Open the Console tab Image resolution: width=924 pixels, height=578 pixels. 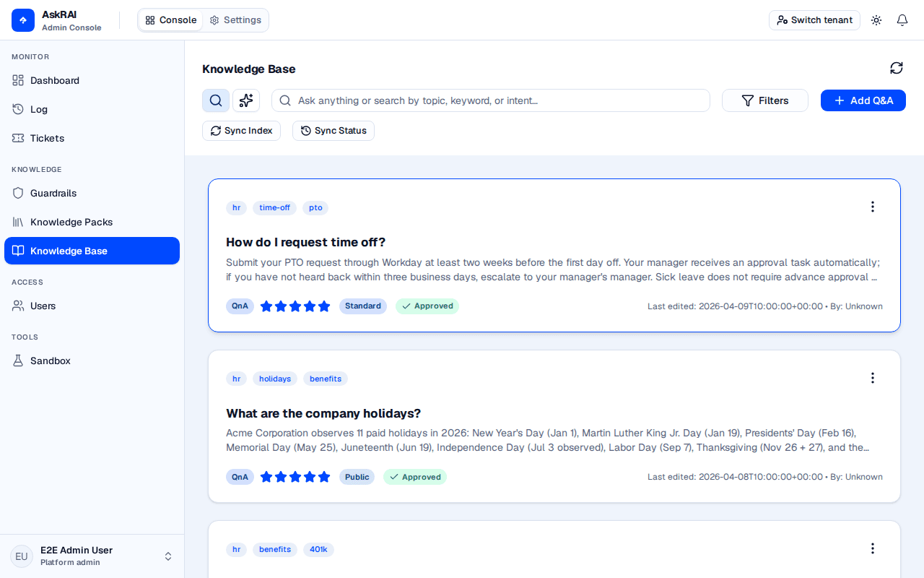point(171,20)
